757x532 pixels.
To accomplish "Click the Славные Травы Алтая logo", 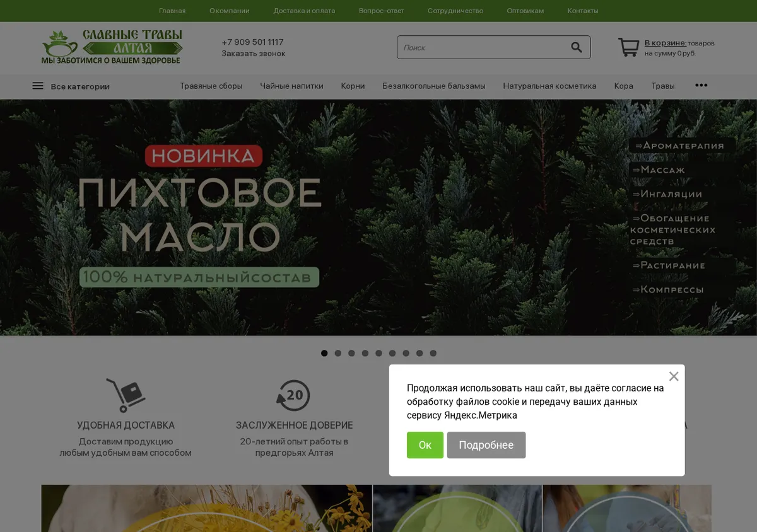I will 112,47.
